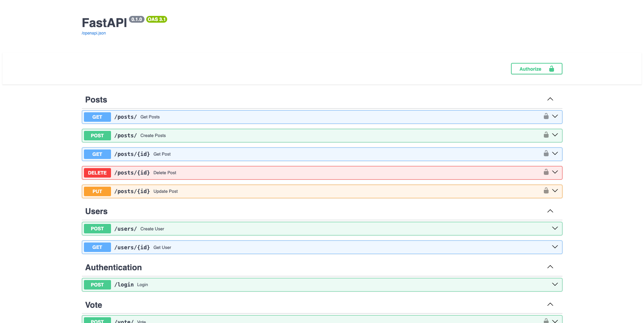Select the Authentication tag heading
The width and height of the screenshot is (644, 323).
coord(113,268)
